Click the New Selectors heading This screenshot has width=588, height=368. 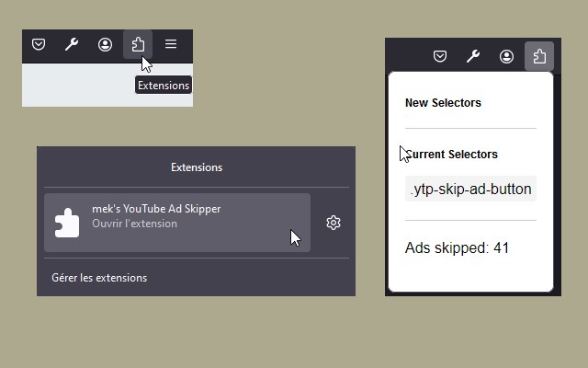point(443,103)
